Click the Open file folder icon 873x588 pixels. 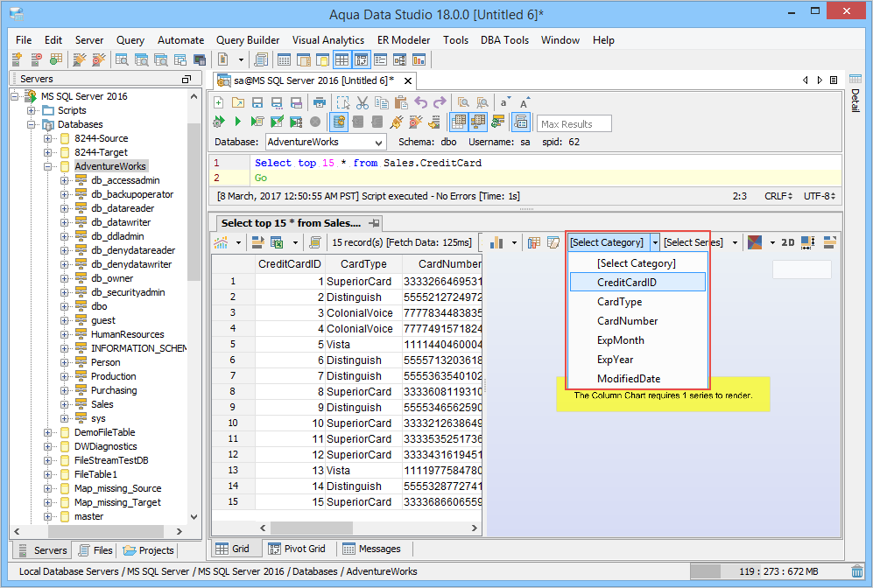click(238, 103)
